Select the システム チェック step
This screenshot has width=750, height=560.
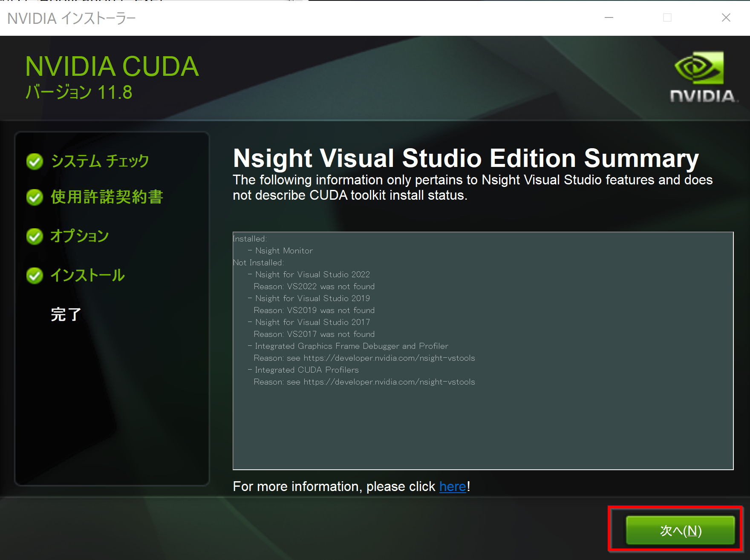click(x=100, y=161)
